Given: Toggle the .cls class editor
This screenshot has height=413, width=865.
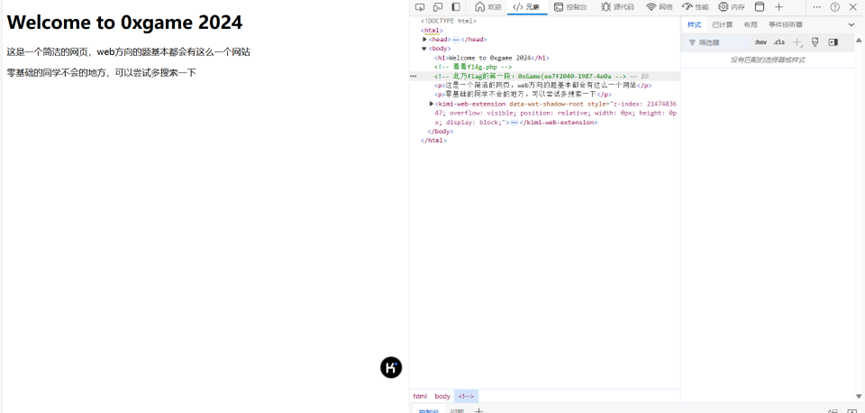Looking at the screenshot, I should pos(779,42).
